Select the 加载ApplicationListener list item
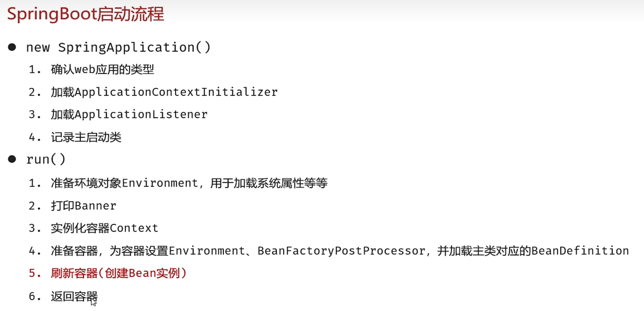 129,114
